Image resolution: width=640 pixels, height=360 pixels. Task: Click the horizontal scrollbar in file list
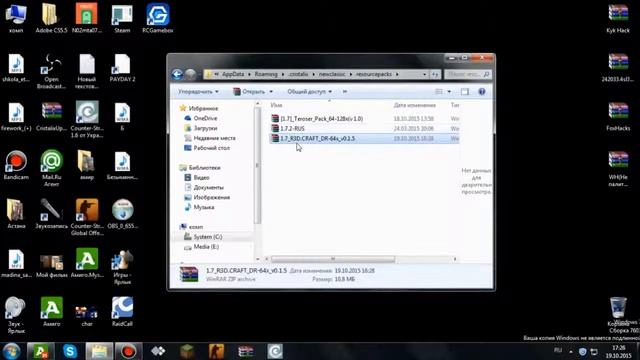pos(333,259)
